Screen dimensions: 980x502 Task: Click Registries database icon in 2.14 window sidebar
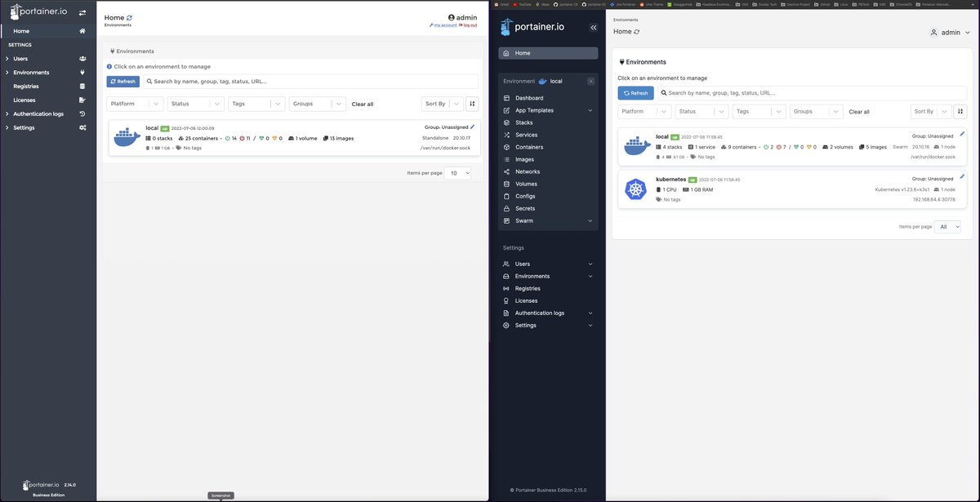82,86
